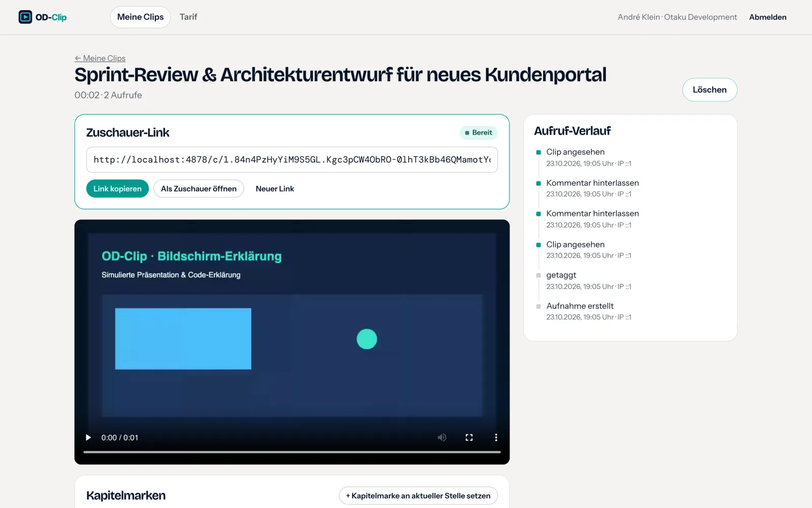Image resolution: width=812 pixels, height=508 pixels.
Task: Open the Meine Clips tab
Action: tap(141, 17)
